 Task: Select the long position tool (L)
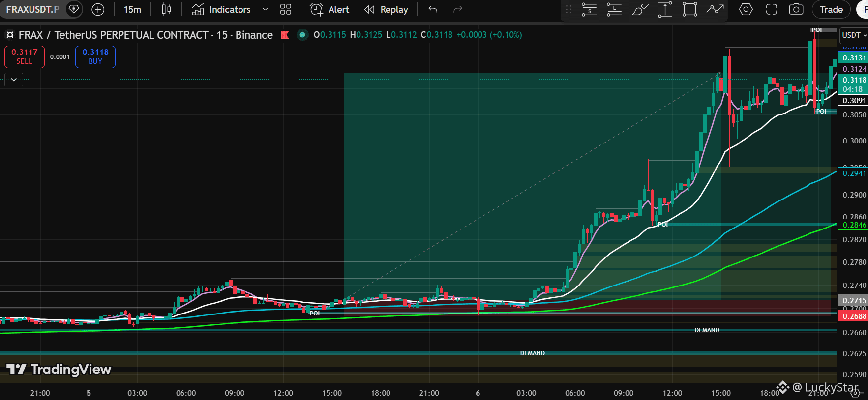614,9
